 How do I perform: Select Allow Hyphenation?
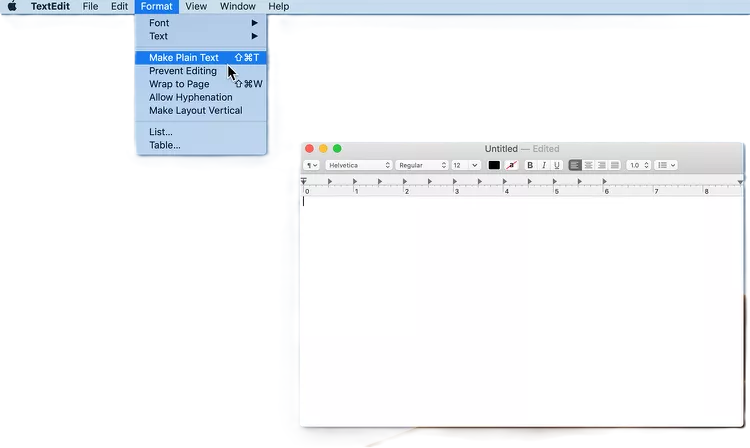pos(201,98)
